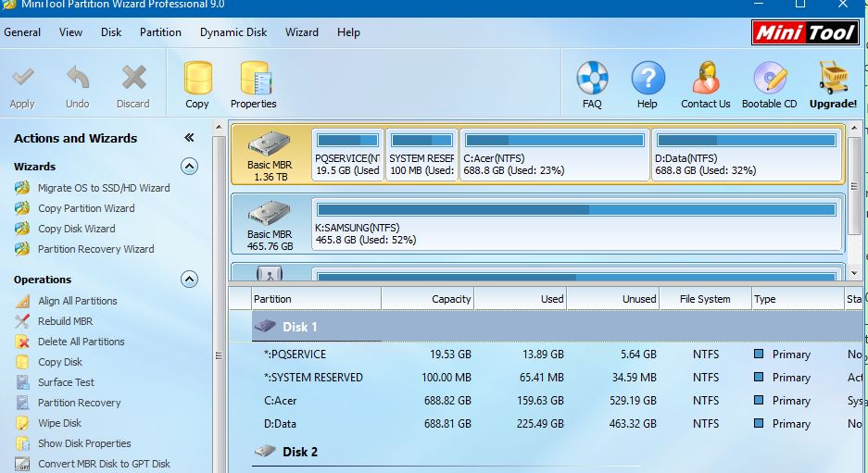Click the Surface Test link text
Viewport: 868px width, 473px height.
click(x=66, y=382)
